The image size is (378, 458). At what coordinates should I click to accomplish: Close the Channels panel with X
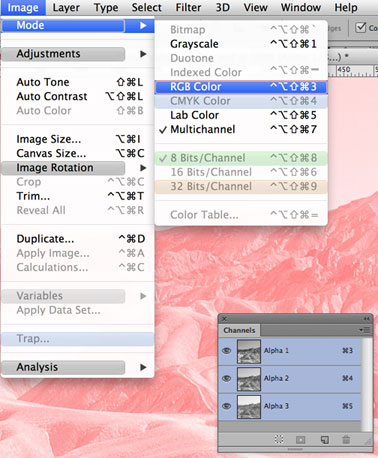[x=224, y=319]
